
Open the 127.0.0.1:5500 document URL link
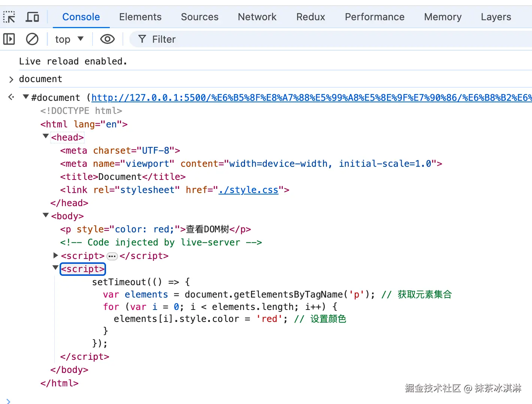[x=312, y=98]
